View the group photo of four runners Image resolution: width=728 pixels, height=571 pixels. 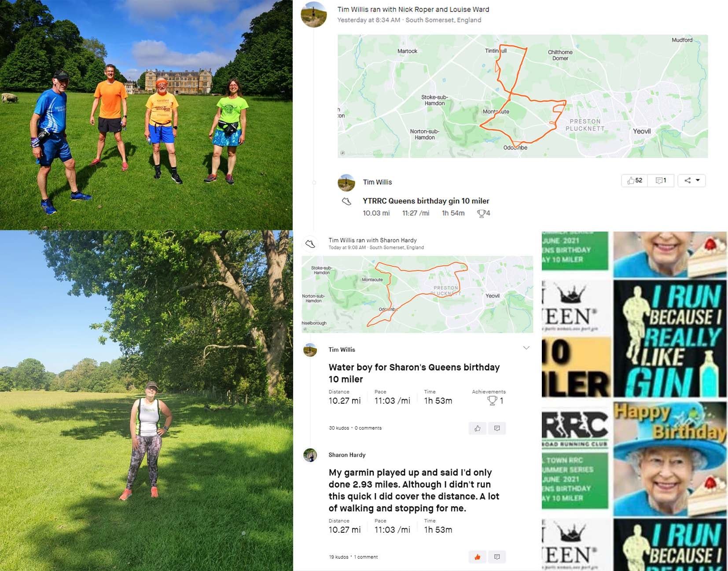(146, 115)
